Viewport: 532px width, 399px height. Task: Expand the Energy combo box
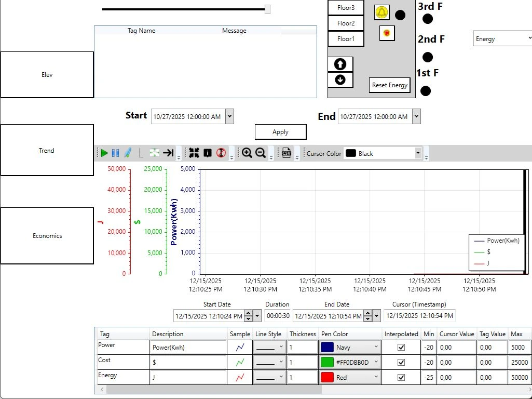[502, 39]
